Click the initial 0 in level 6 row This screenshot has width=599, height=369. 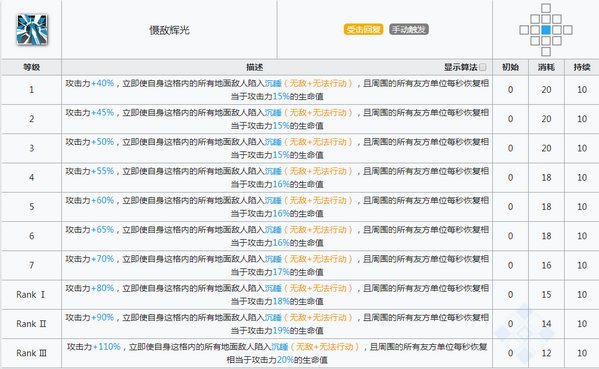pyautogui.click(x=510, y=236)
